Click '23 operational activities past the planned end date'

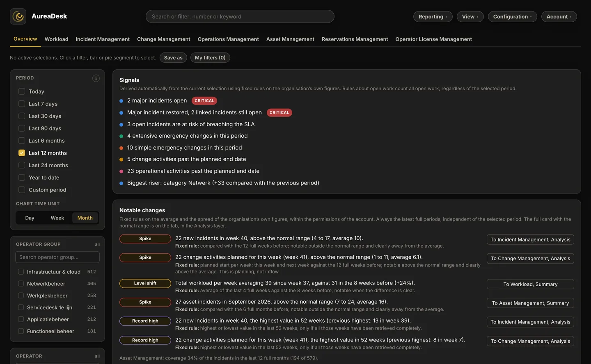(193, 171)
